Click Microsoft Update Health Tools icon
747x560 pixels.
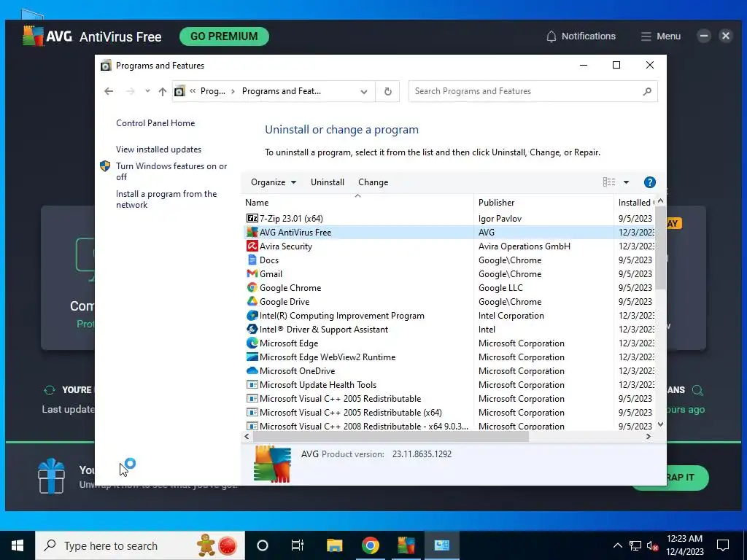(x=252, y=384)
